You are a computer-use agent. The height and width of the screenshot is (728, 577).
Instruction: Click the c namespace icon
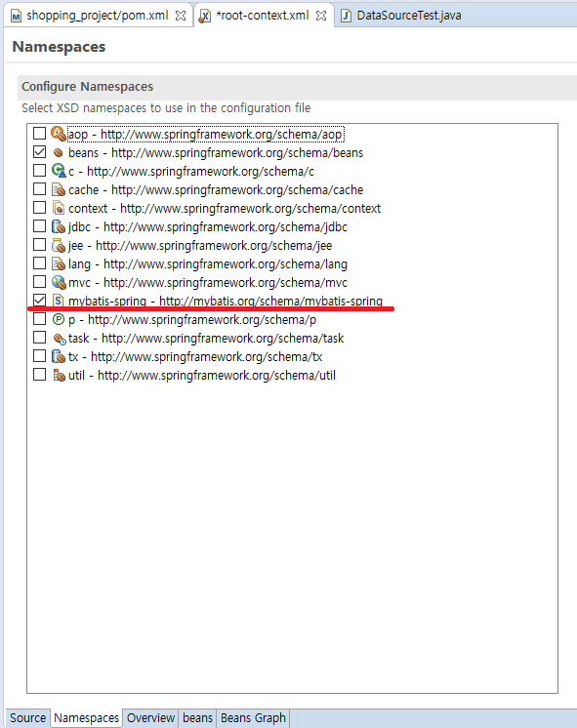(x=59, y=171)
